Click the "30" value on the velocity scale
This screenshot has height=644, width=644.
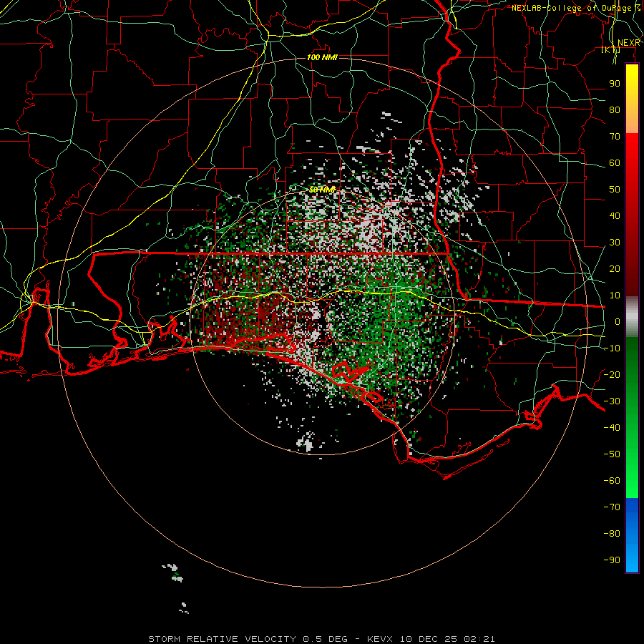coord(615,243)
